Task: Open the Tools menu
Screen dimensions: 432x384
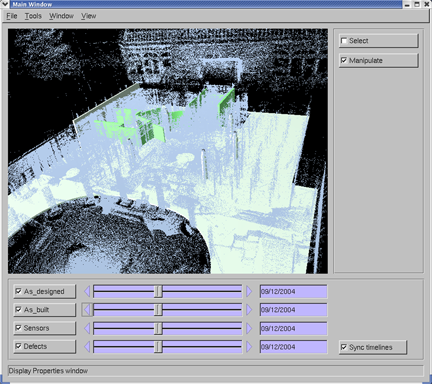Action: coord(33,16)
